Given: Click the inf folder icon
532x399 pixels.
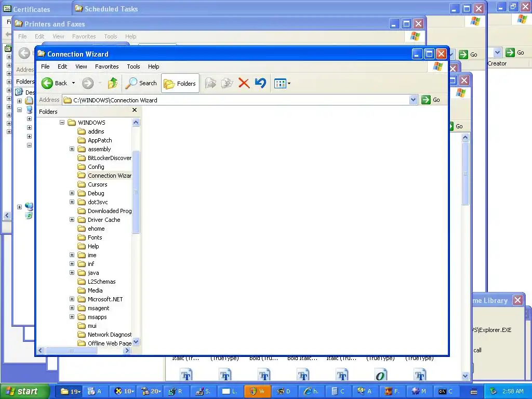Looking at the screenshot, I should (82, 264).
